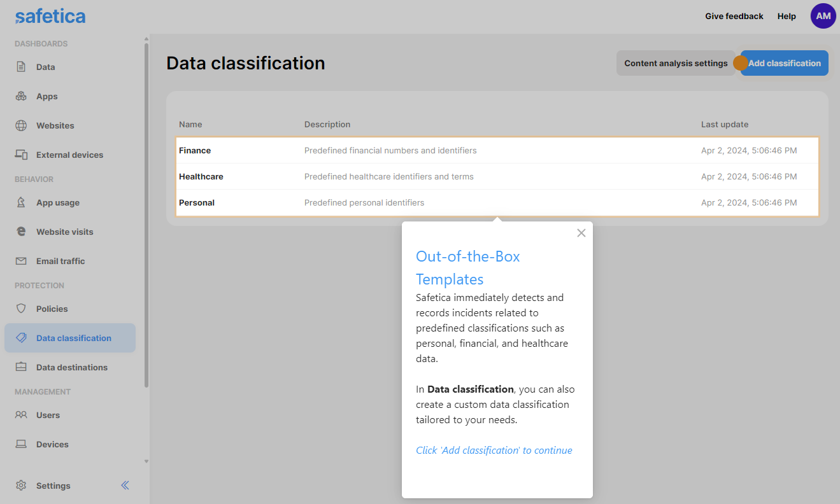The width and height of the screenshot is (840, 504).
Task: Click the Add classification button
Action: coord(784,63)
